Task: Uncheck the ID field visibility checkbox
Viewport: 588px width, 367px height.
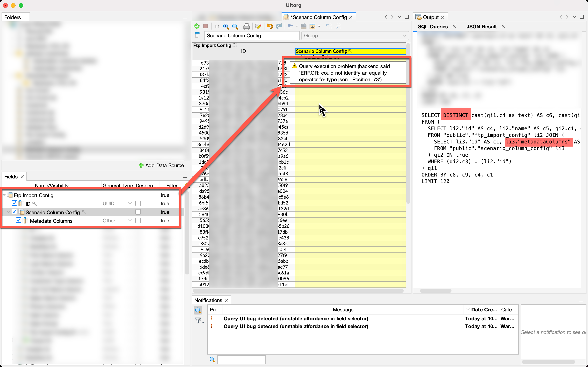Action: pyautogui.click(x=14, y=203)
